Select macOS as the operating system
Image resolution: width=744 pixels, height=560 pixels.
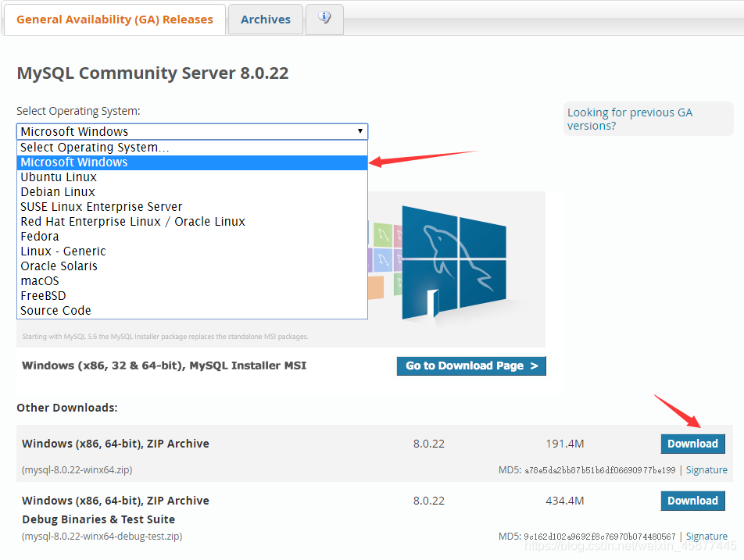(39, 280)
